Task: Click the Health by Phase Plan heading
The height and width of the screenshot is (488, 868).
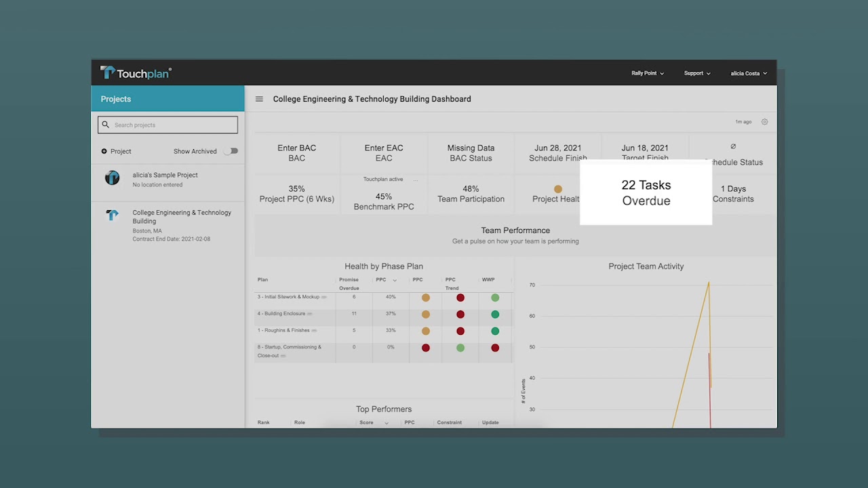Action: pos(384,266)
